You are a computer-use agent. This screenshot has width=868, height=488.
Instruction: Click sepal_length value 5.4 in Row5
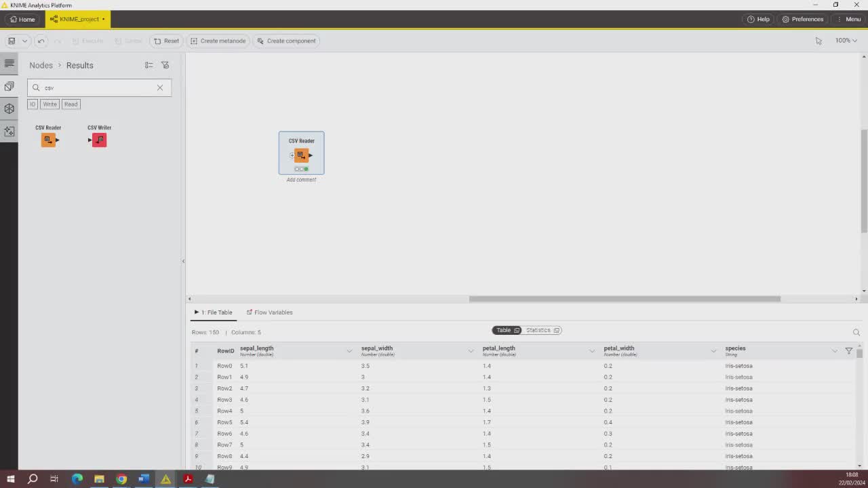(x=244, y=422)
